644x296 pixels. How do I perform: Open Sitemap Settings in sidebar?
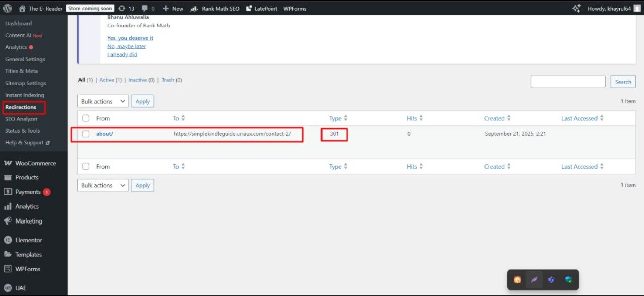(x=25, y=83)
